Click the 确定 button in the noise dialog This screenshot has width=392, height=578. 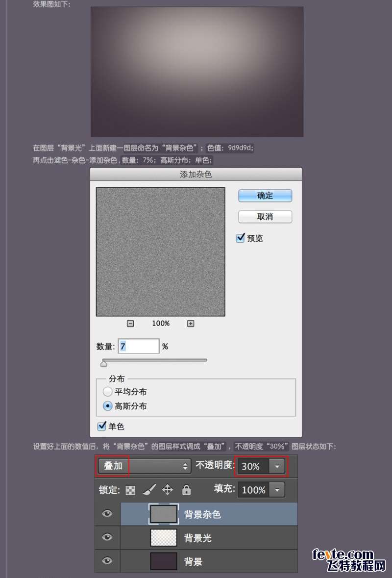click(x=265, y=196)
